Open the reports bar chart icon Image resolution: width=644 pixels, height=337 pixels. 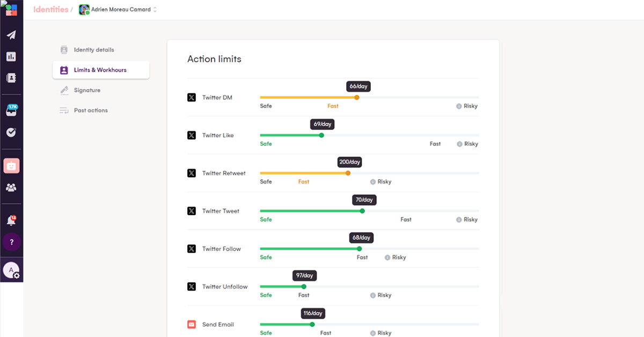(11, 56)
